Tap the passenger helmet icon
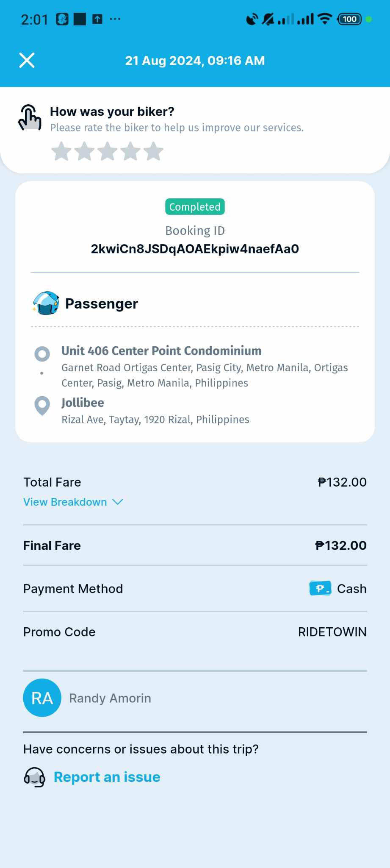Image resolution: width=390 pixels, height=868 pixels. point(46,303)
